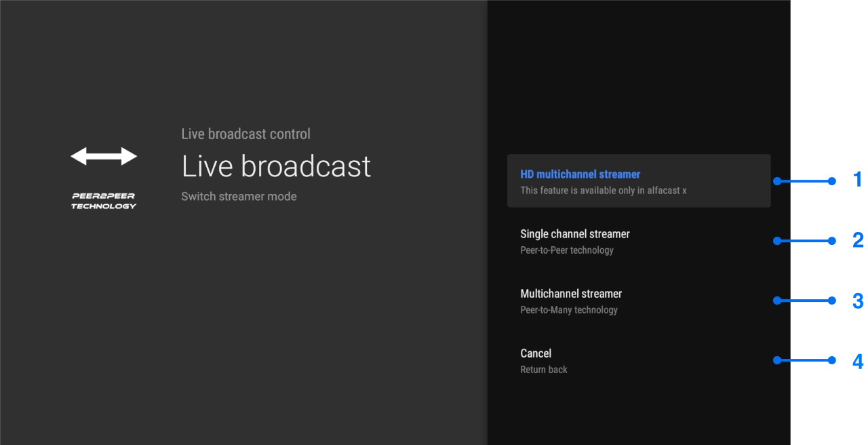The width and height of the screenshot is (868, 445).
Task: Click the alfacast x availability note
Action: pyautogui.click(x=603, y=191)
